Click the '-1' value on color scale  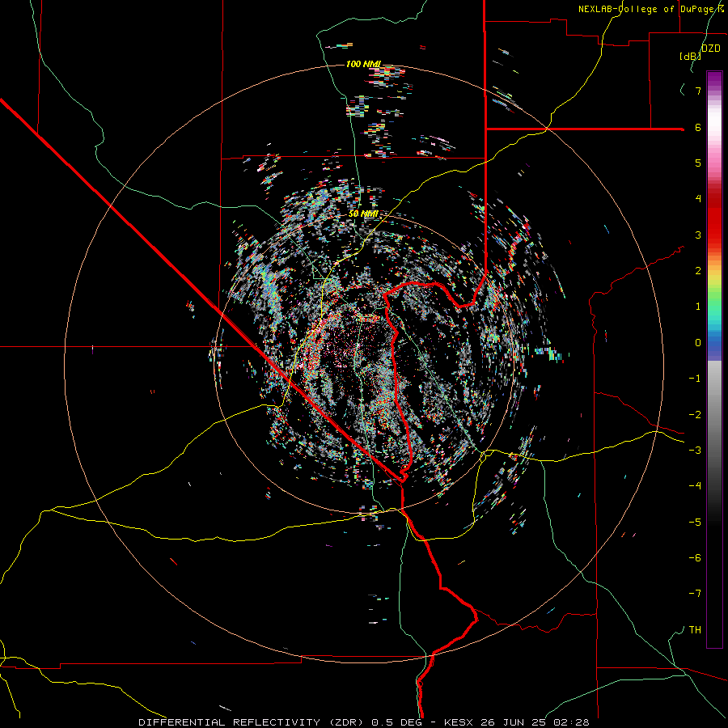click(x=695, y=379)
